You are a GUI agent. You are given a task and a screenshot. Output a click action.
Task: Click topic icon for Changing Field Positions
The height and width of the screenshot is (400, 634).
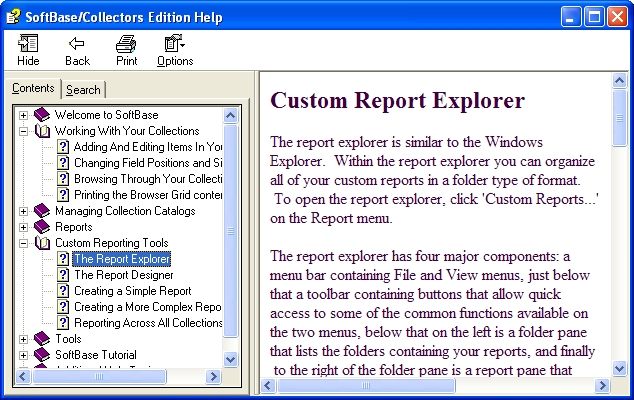tap(63, 163)
